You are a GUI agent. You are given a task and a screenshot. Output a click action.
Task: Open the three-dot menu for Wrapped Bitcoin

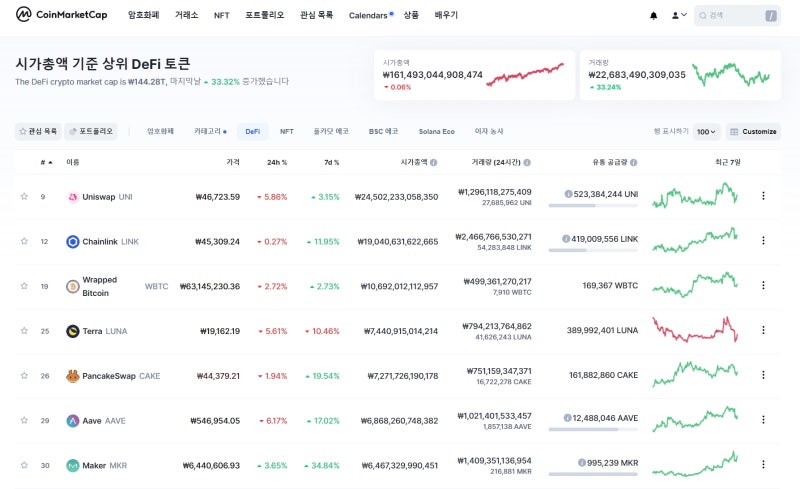pos(763,285)
